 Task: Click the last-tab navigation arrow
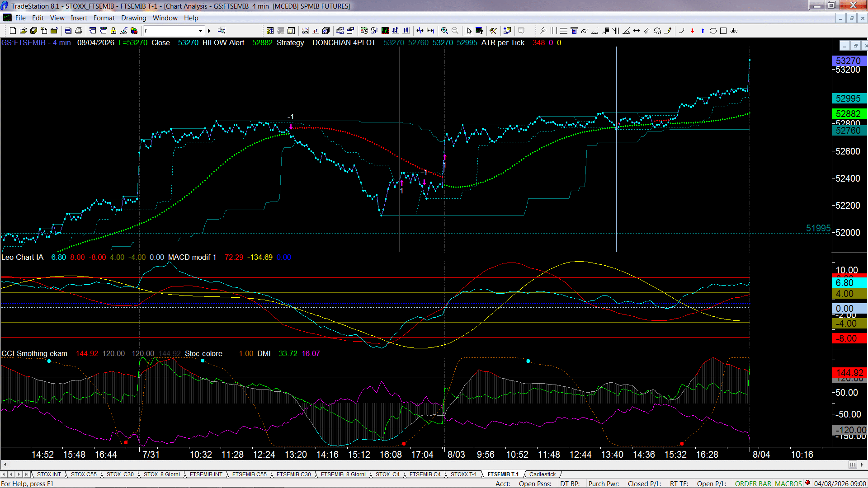[x=27, y=474]
